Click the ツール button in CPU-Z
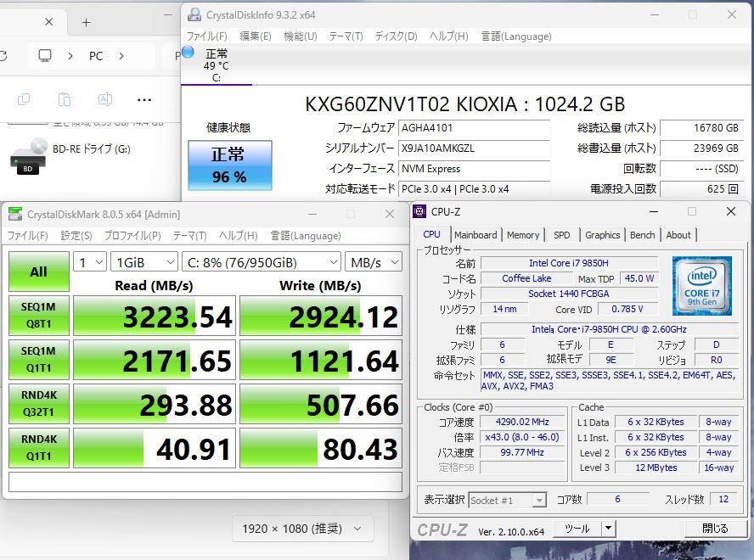Viewport: 754px width, 560px height. click(x=577, y=529)
